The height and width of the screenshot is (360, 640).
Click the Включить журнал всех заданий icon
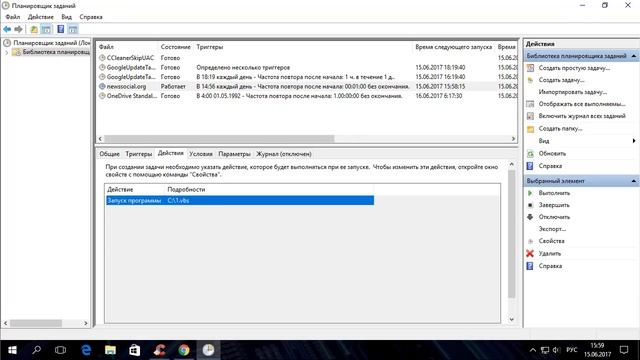point(530,116)
